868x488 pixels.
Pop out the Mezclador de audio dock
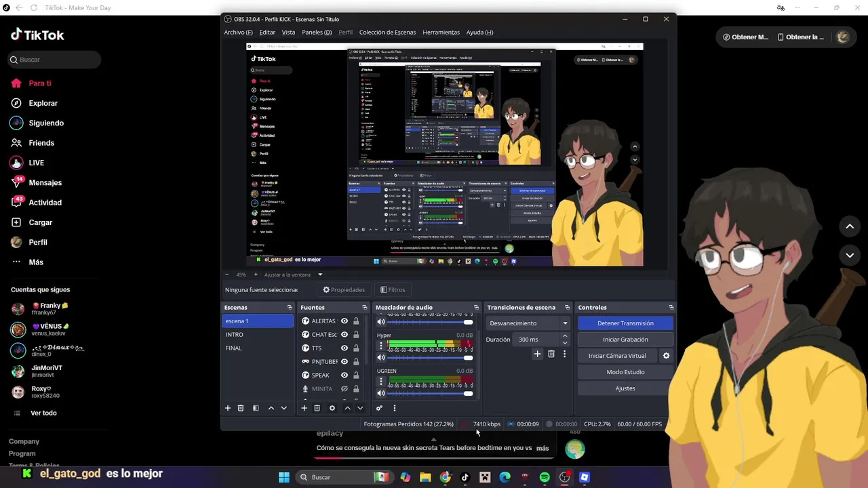[x=476, y=307]
